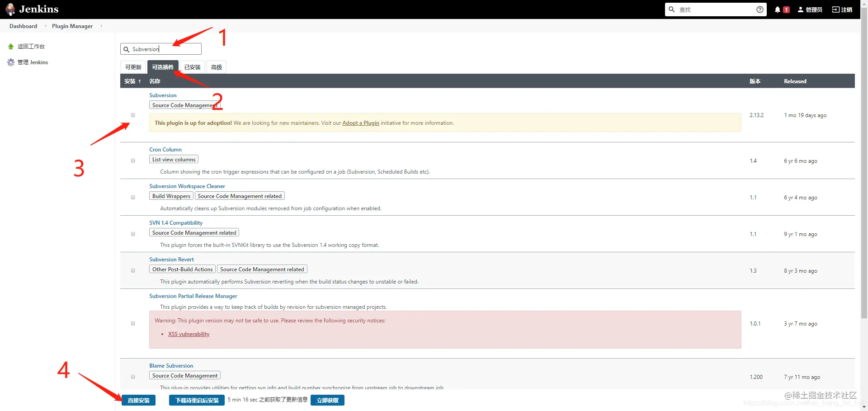Click Source Code Management tag under Subversion
Screen dimensions: 868x411
[185, 105]
